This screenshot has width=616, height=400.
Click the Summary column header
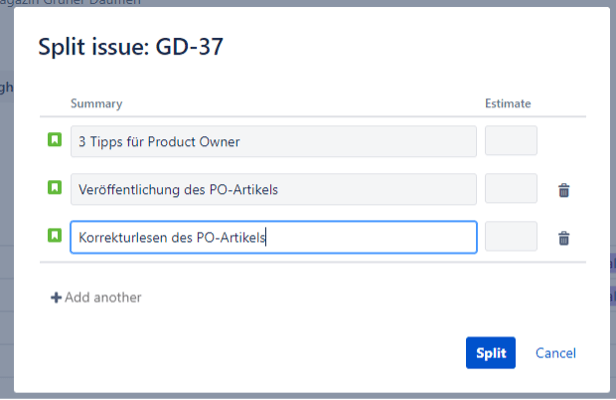(96, 103)
